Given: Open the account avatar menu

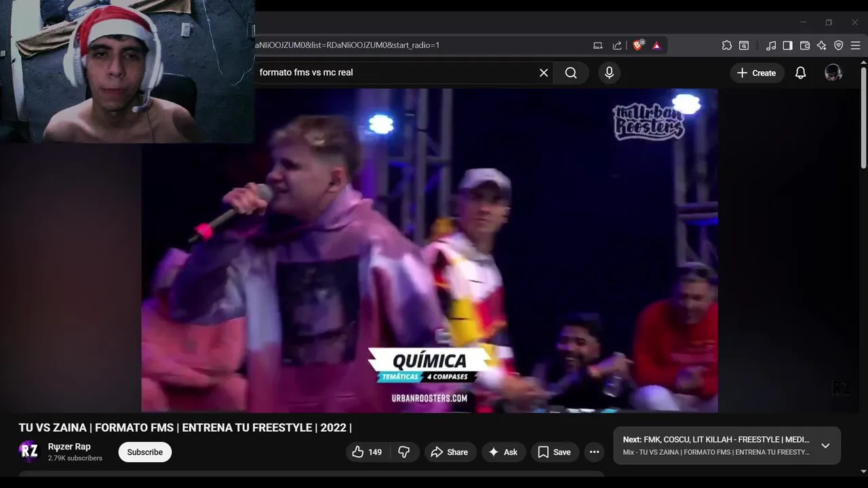Looking at the screenshot, I should pyautogui.click(x=833, y=73).
